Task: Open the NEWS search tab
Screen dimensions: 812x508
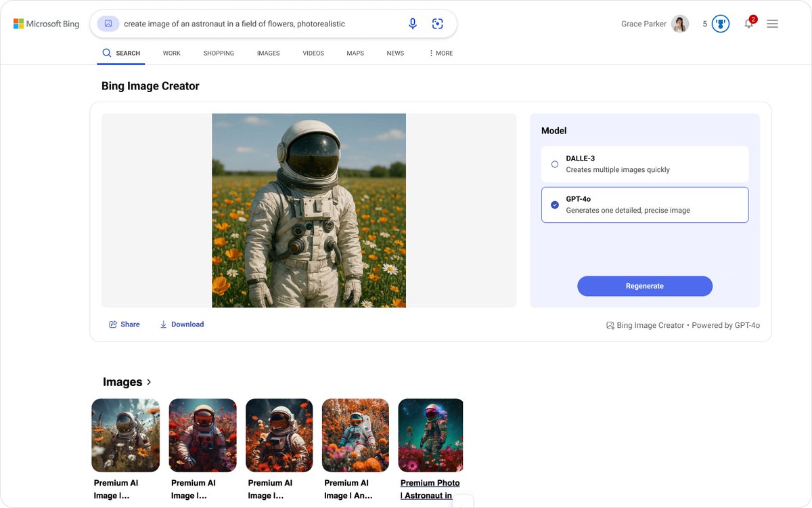Action: point(395,53)
